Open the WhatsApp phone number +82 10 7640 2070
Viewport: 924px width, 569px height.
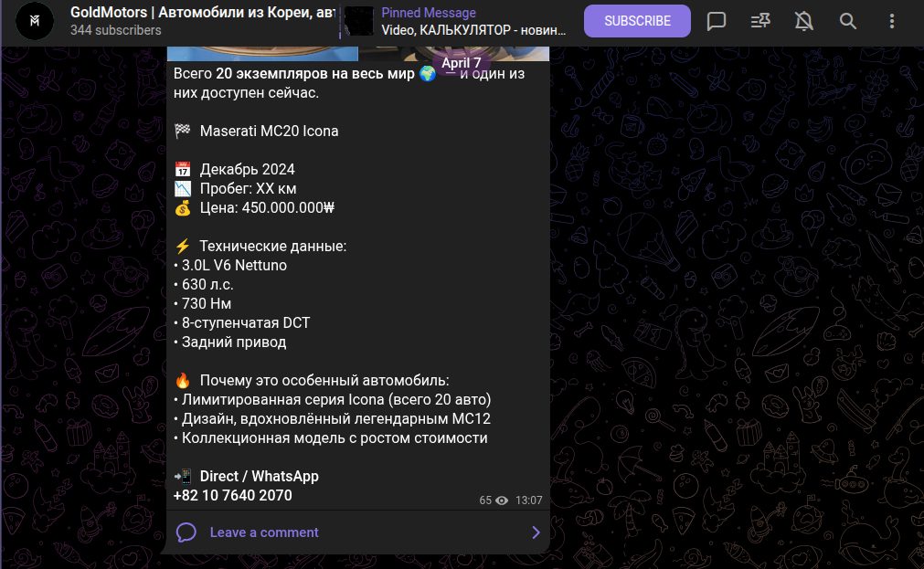(233, 495)
